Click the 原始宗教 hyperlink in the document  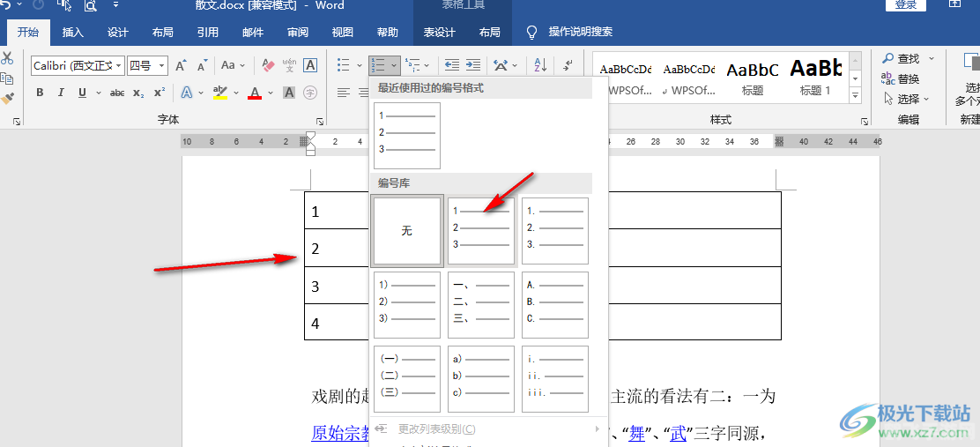pos(339,433)
